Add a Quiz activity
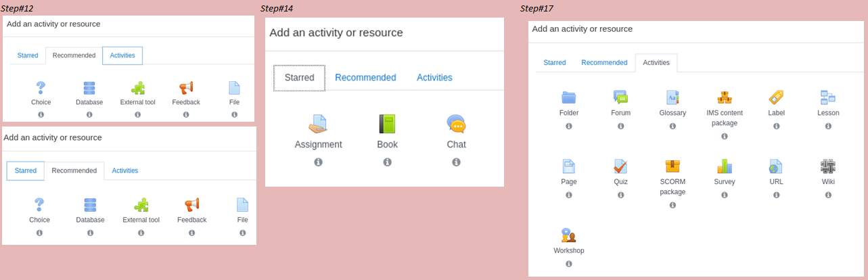This screenshot has height=280, width=868. (620, 166)
